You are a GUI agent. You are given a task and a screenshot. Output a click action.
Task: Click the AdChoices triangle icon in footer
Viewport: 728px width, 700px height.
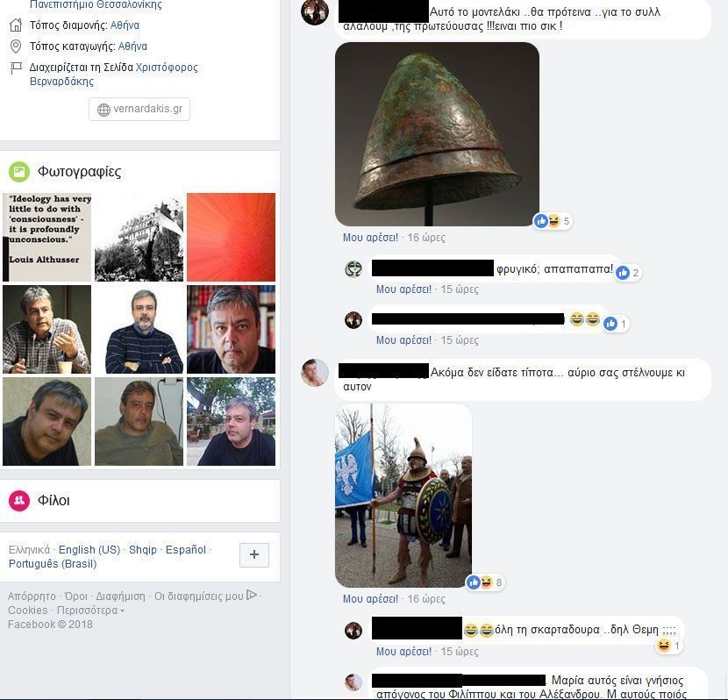(x=251, y=595)
